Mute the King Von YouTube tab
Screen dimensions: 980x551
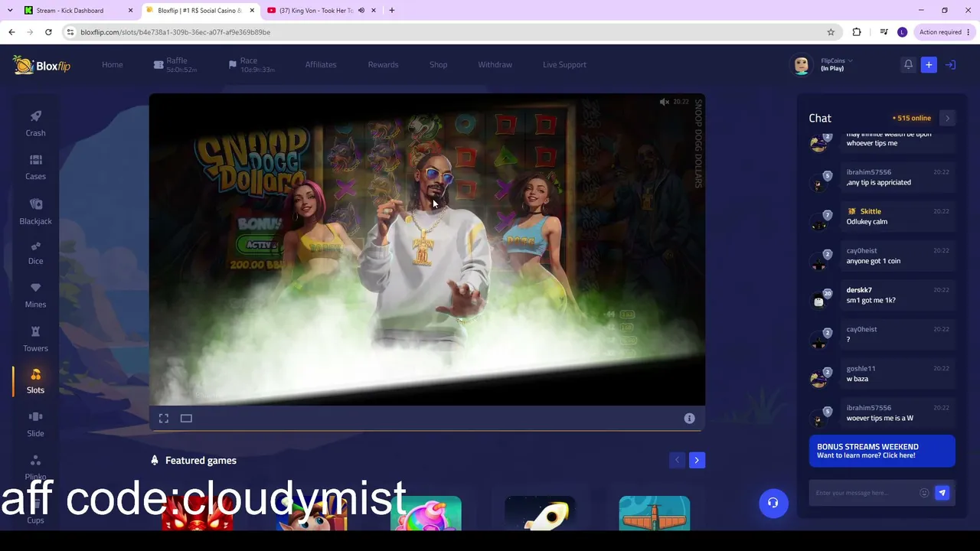point(361,11)
